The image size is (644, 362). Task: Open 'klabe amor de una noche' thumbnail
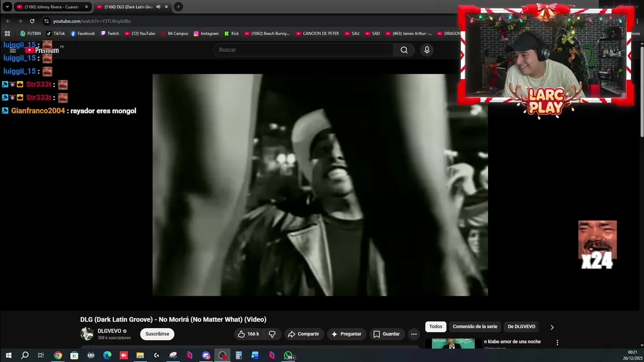(x=453, y=344)
